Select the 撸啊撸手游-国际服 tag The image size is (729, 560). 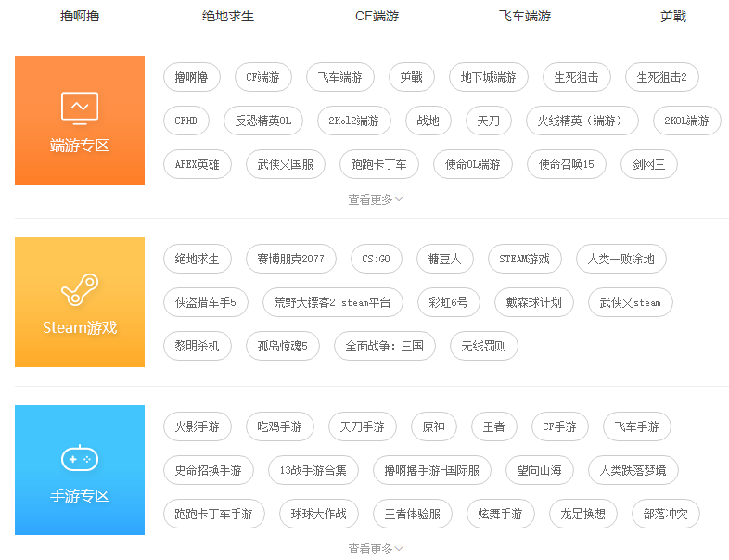432,470
